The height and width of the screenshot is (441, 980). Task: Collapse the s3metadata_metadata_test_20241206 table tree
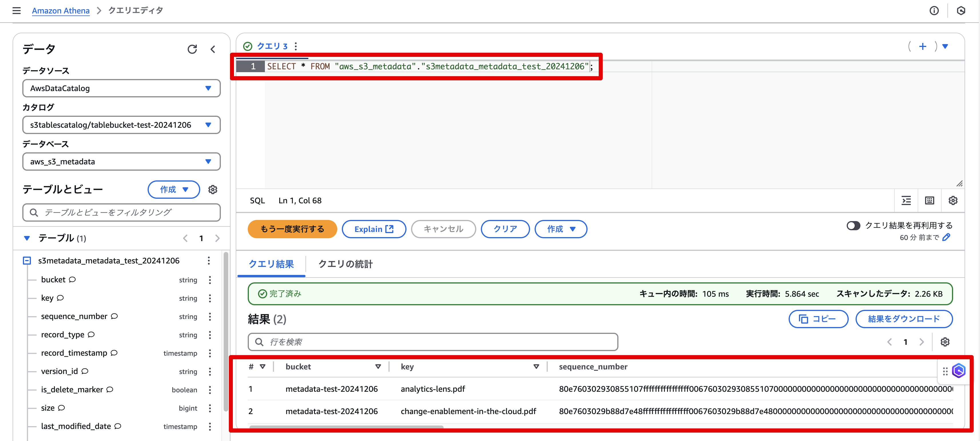[x=27, y=261]
